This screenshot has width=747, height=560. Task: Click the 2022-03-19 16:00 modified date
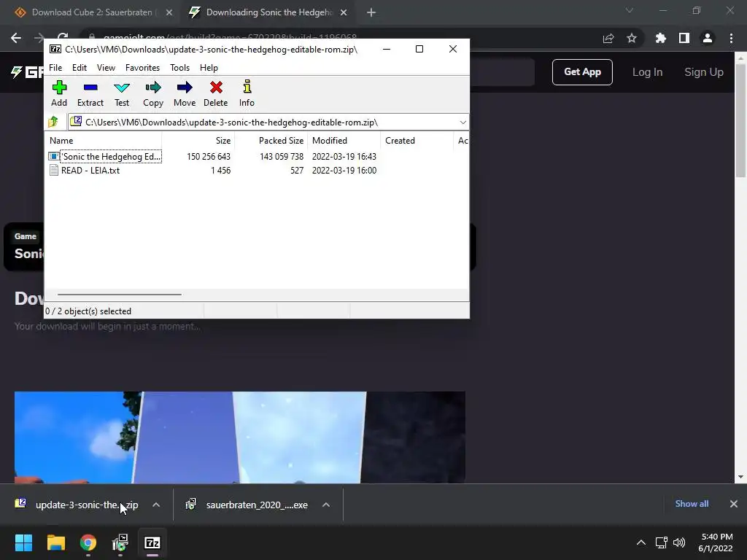(x=344, y=171)
